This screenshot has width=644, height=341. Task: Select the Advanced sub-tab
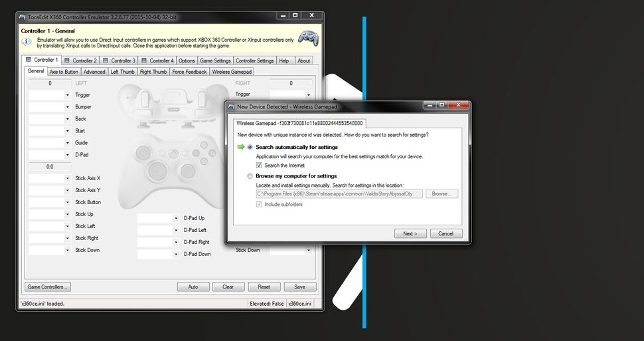(94, 72)
